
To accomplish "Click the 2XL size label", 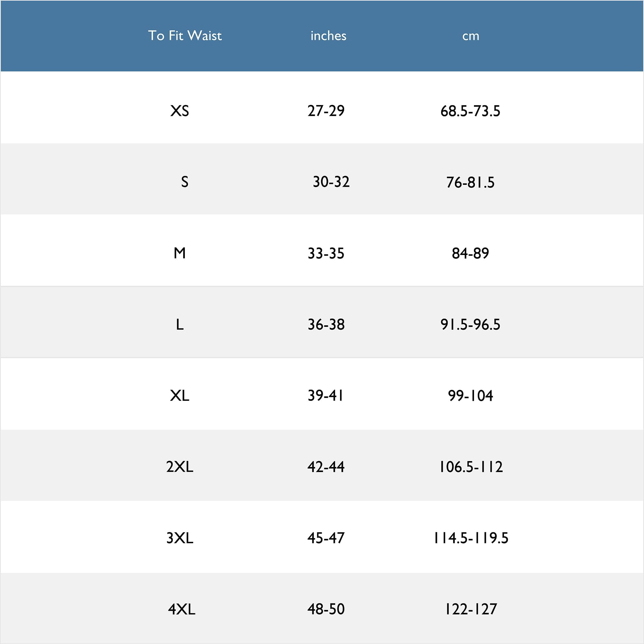I will [180, 467].
